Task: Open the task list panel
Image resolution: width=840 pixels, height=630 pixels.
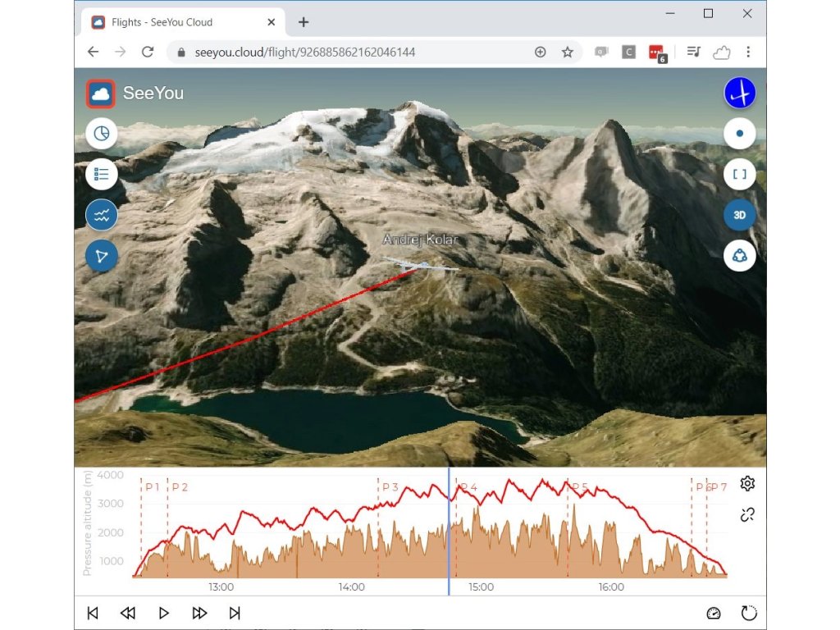Action: (x=102, y=174)
